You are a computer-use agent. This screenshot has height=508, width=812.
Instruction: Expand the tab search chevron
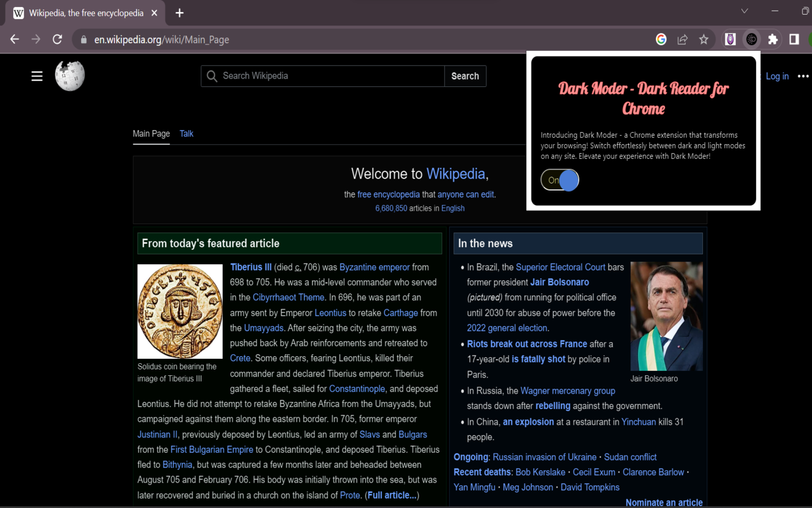[745, 11]
